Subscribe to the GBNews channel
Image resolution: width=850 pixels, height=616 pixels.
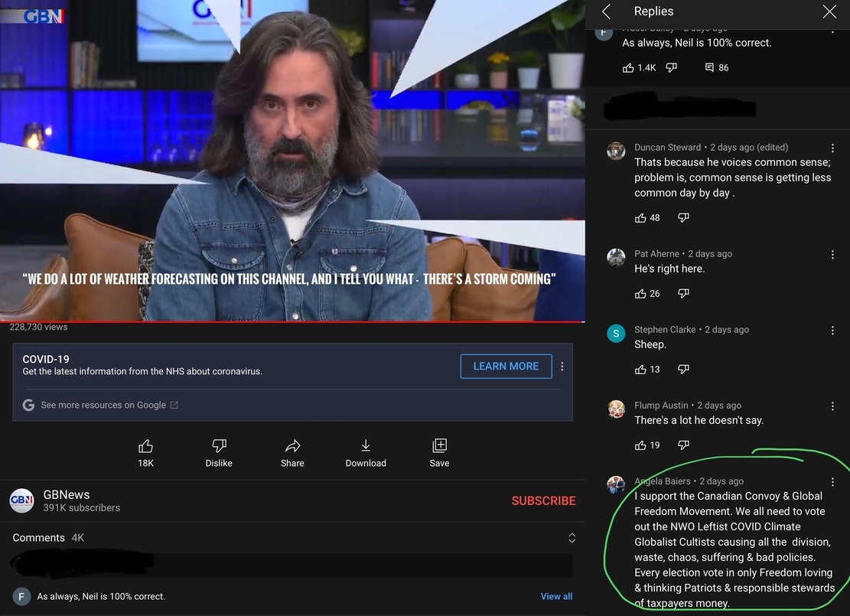(543, 500)
